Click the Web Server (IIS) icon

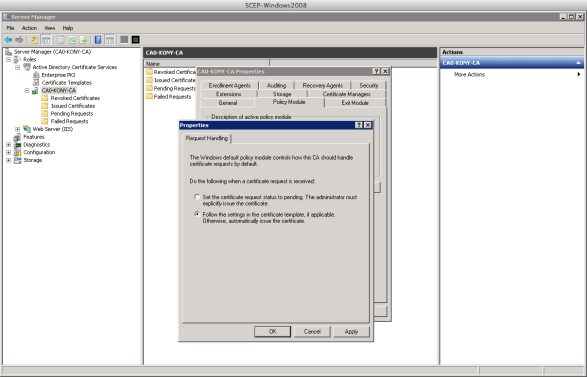(x=27, y=129)
